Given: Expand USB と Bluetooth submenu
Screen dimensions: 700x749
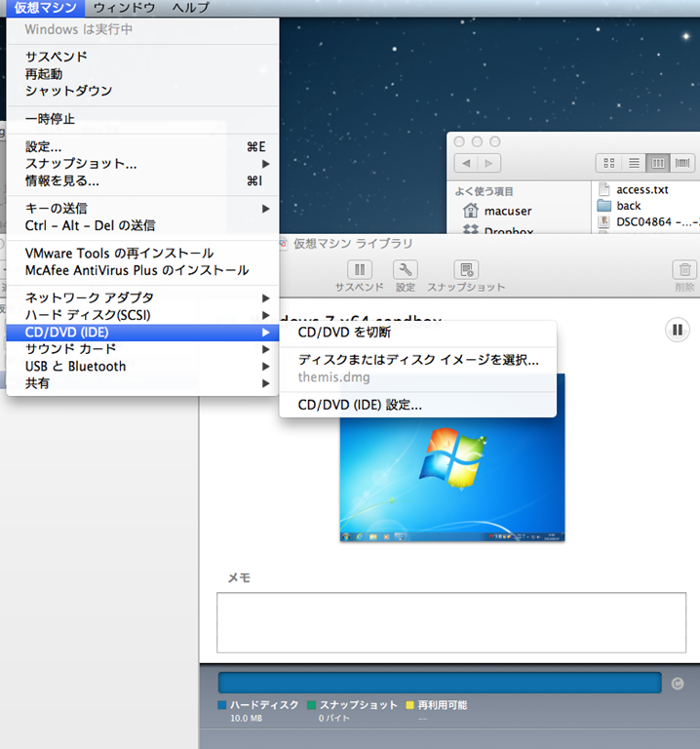Looking at the screenshot, I should [x=142, y=367].
